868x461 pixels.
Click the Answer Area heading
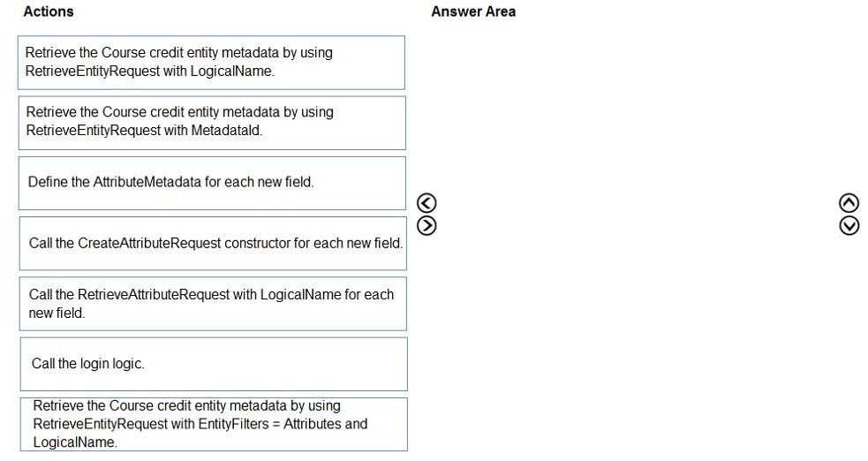coord(473,11)
